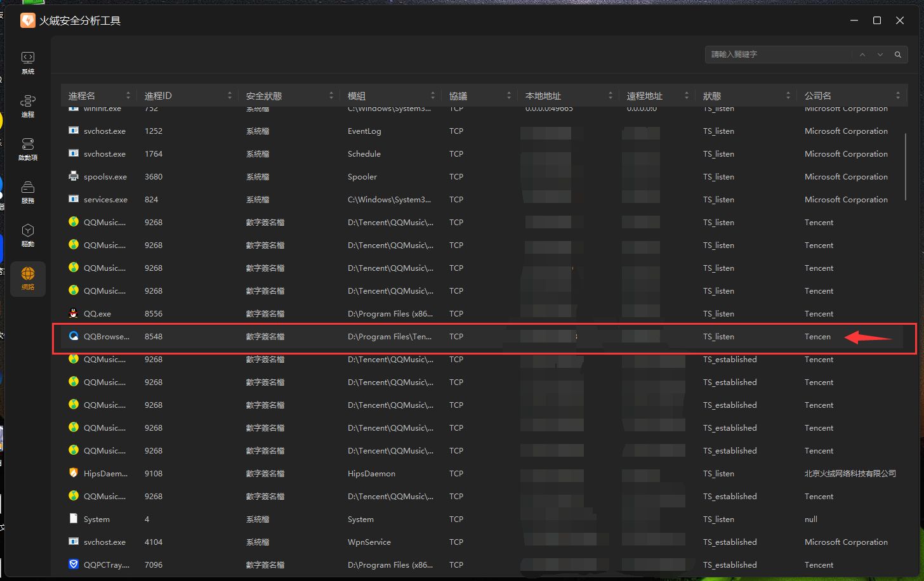Click TS_listen status in QQ.exe row
Viewport: 924px width, 581px height.
coord(718,314)
